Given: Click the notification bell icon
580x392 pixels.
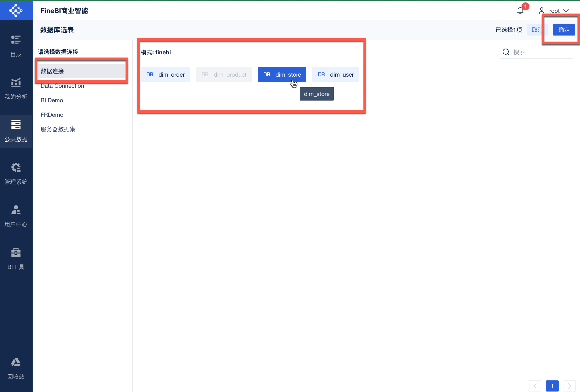Looking at the screenshot, I should pyautogui.click(x=520, y=11).
